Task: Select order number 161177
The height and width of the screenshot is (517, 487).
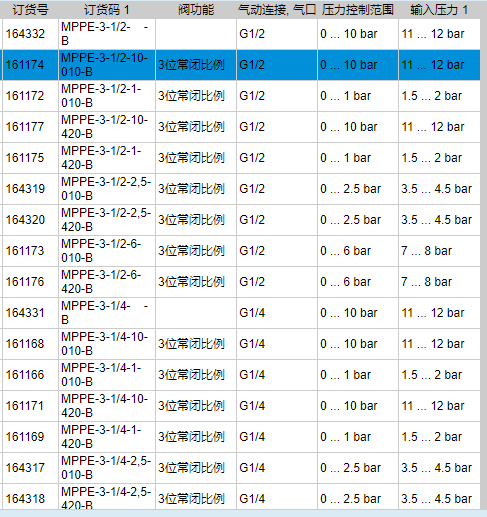Action: pyautogui.click(x=25, y=127)
